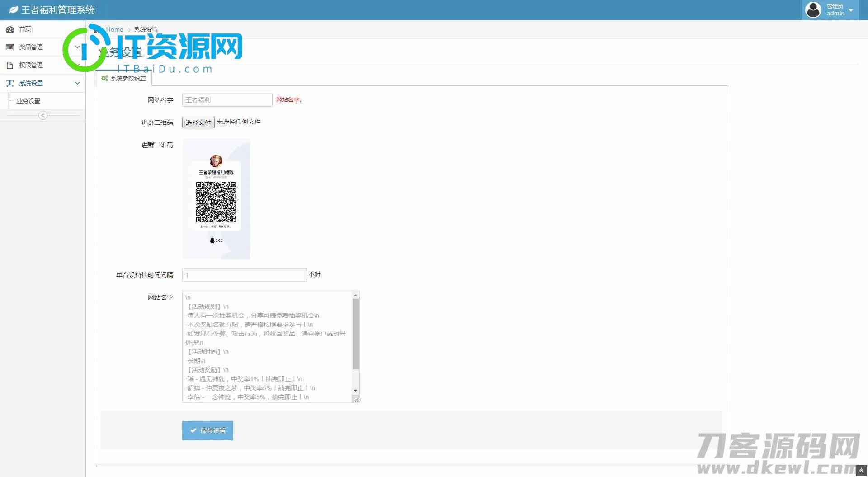Click the 王者福利管理系统 leaf logo
Viewport: 868px width, 477px height.
(14, 10)
